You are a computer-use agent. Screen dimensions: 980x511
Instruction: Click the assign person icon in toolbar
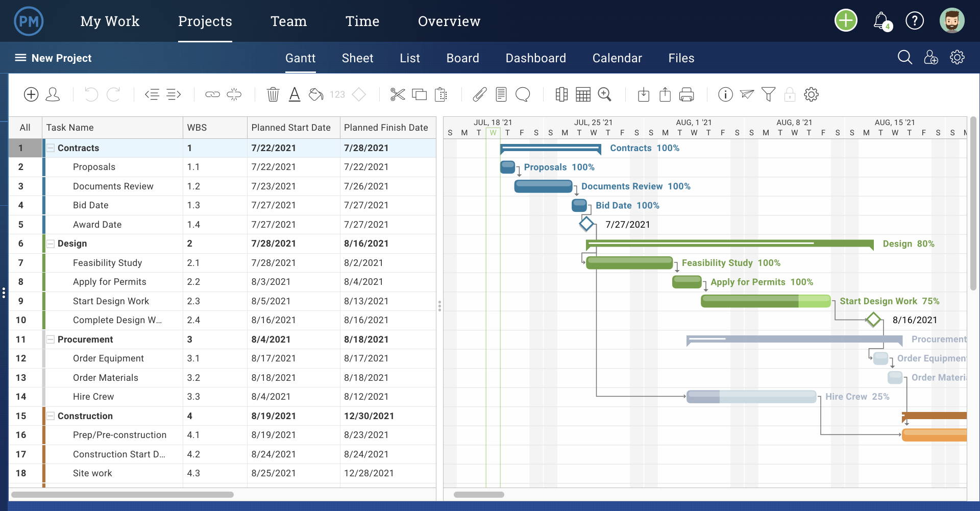pyautogui.click(x=53, y=94)
